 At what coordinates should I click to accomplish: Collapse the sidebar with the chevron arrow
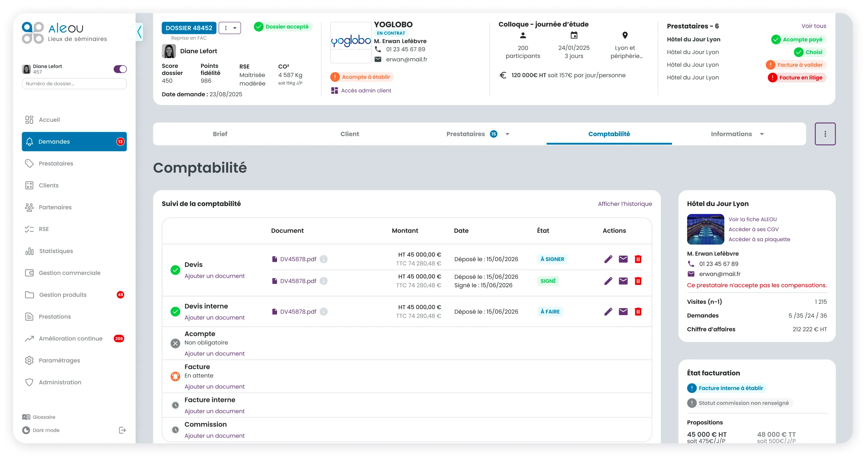coord(139,32)
